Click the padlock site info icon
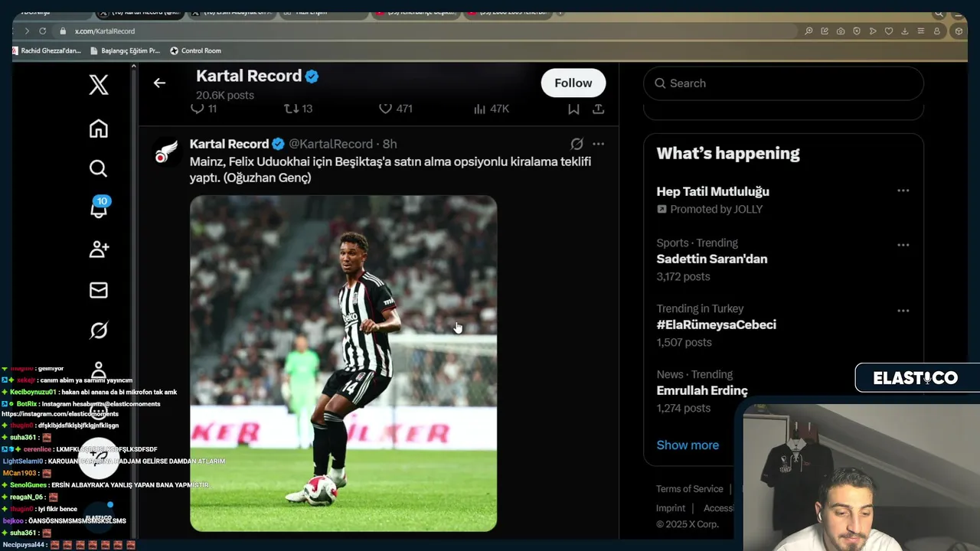The height and width of the screenshot is (551, 980). pos(63,31)
